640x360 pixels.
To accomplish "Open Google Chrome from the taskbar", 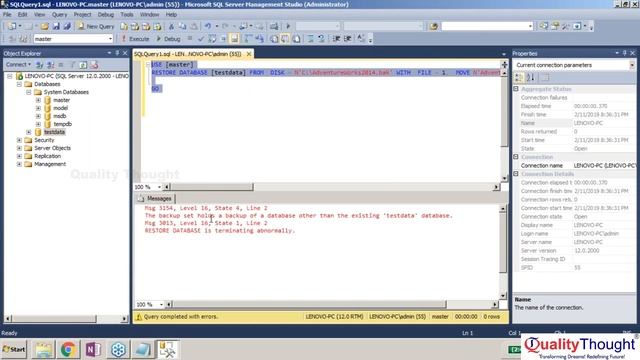I will coord(68,350).
